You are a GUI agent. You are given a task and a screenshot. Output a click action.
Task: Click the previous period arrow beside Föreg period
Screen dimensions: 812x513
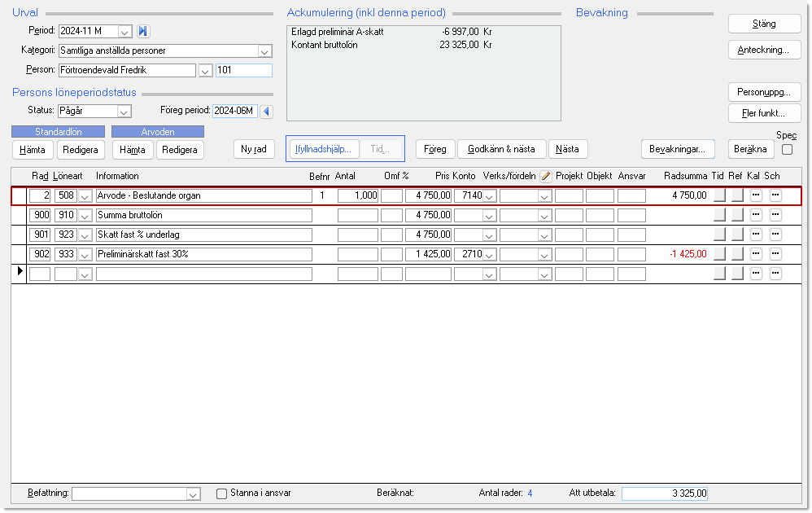tap(266, 111)
